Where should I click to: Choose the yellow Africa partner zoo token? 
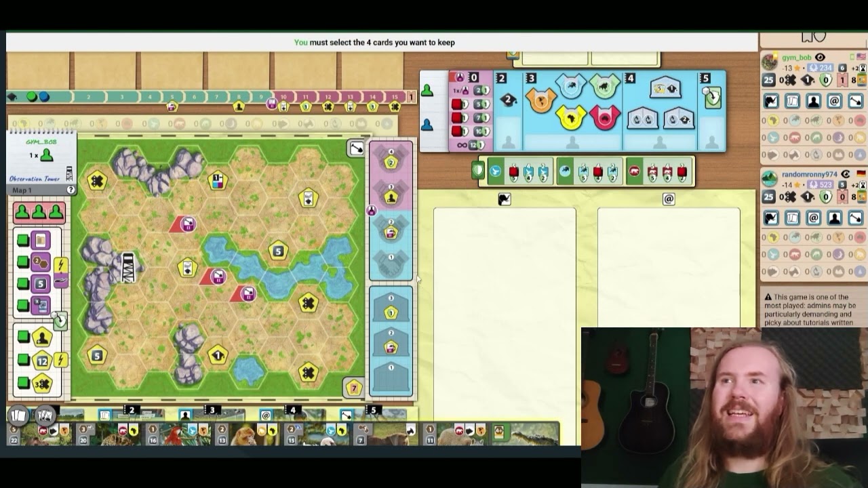(x=571, y=118)
